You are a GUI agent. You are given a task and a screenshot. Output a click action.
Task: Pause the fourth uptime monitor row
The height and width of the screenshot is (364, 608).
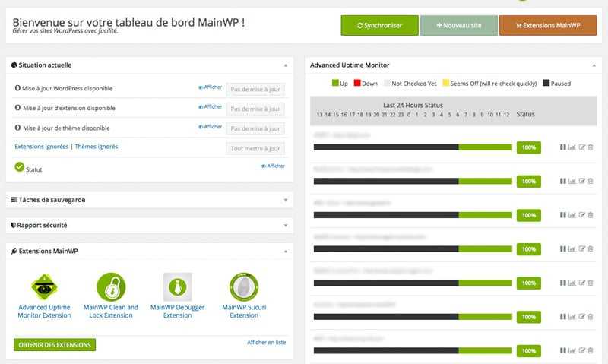pyautogui.click(x=563, y=248)
